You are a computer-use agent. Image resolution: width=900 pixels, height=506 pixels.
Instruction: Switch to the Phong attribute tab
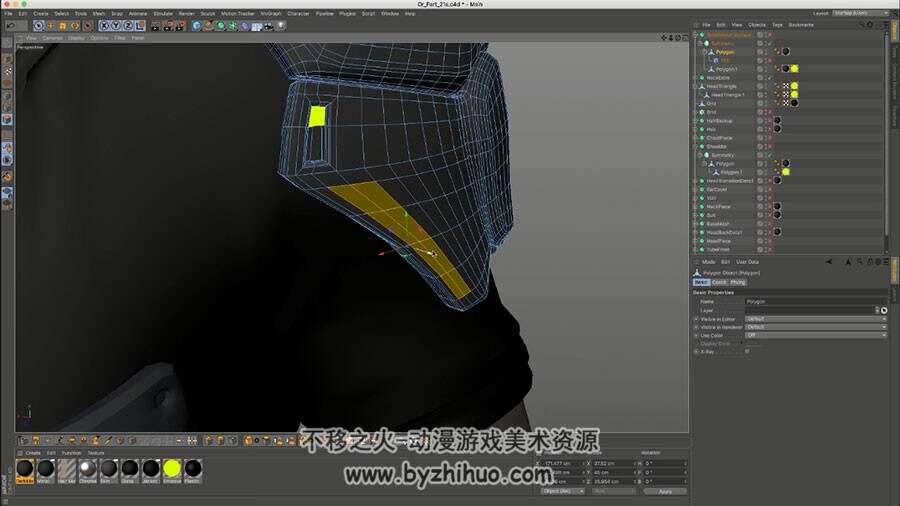point(738,282)
